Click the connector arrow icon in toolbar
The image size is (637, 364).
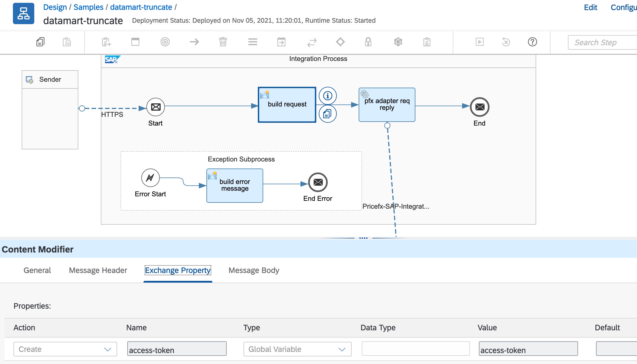point(194,42)
